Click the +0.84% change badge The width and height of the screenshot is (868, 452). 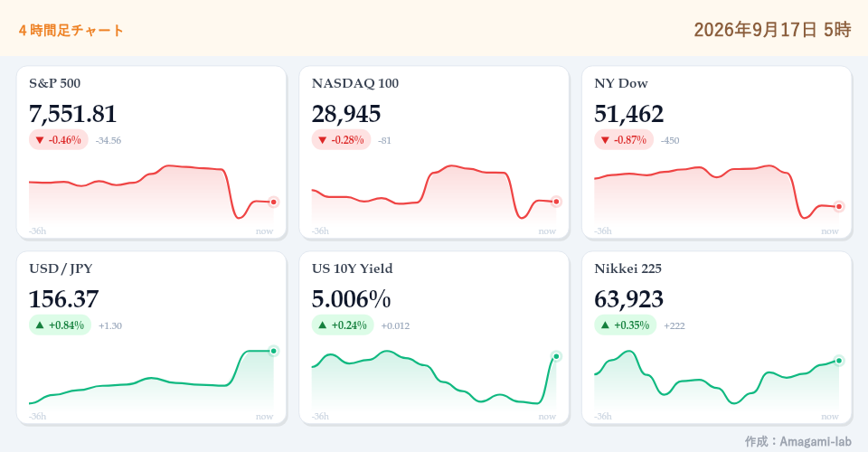[60, 325]
